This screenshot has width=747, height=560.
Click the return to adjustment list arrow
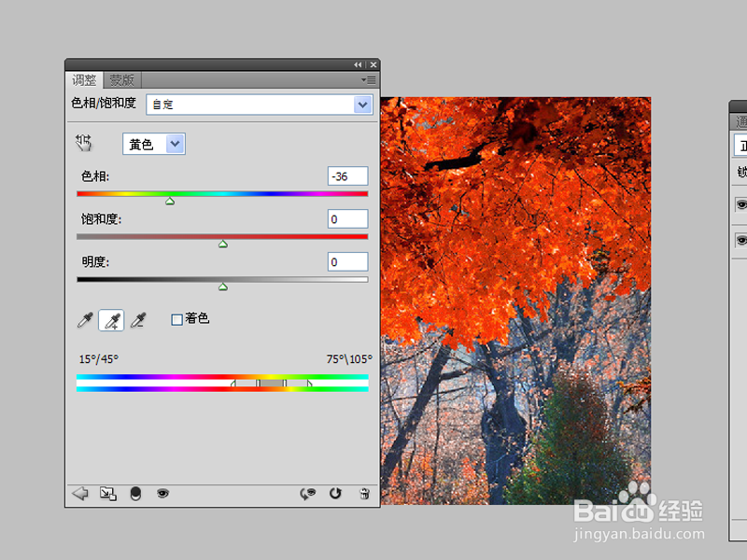click(x=80, y=494)
